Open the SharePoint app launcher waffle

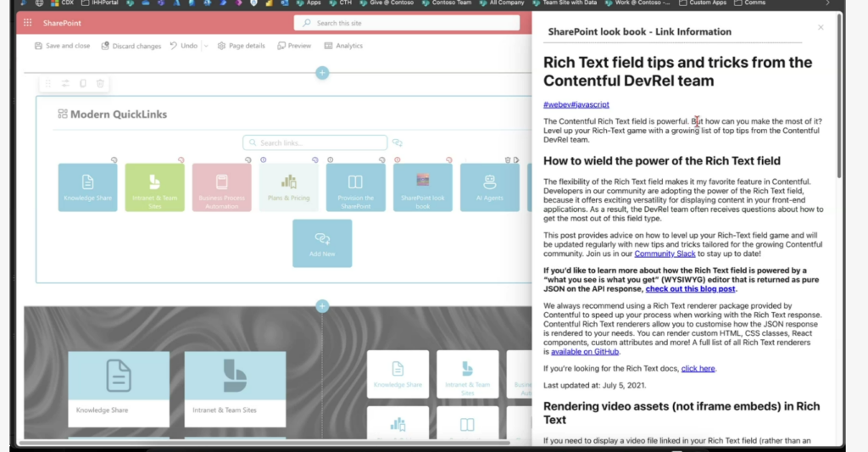pyautogui.click(x=27, y=23)
